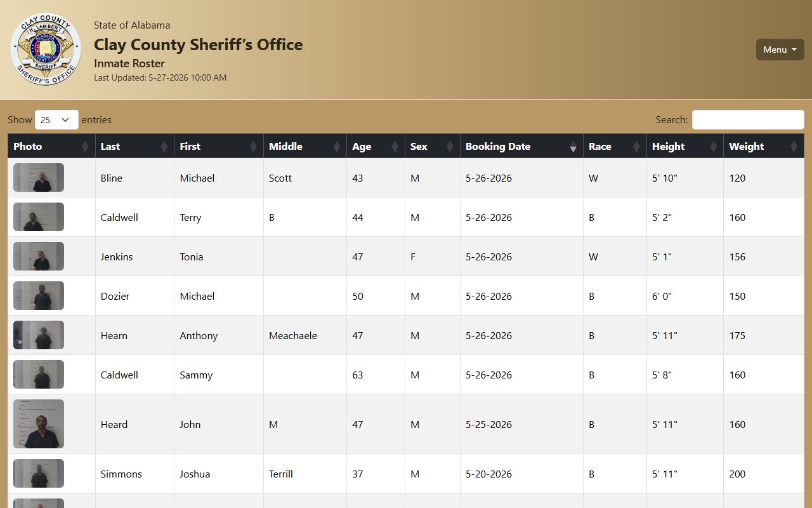Click the Last Updated timestamp text
812x508 pixels.
click(x=160, y=77)
